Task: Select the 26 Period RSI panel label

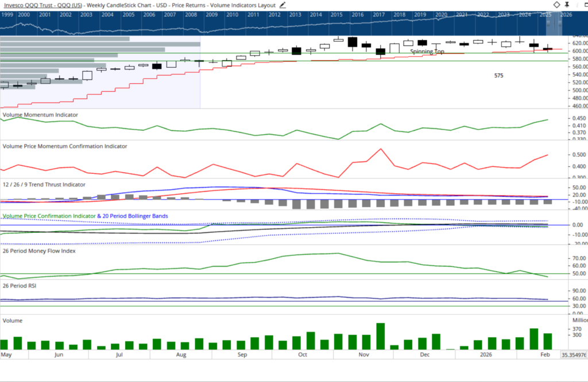Action: point(20,285)
